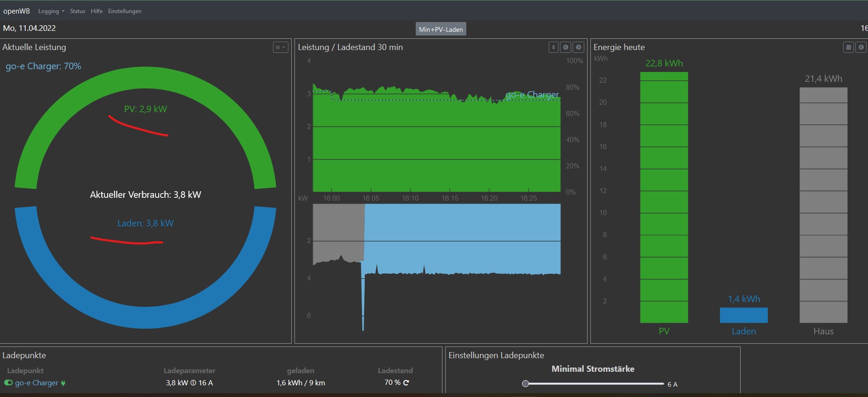
Task: Go to previous period in Leistung graph
Action: pyautogui.click(x=566, y=47)
